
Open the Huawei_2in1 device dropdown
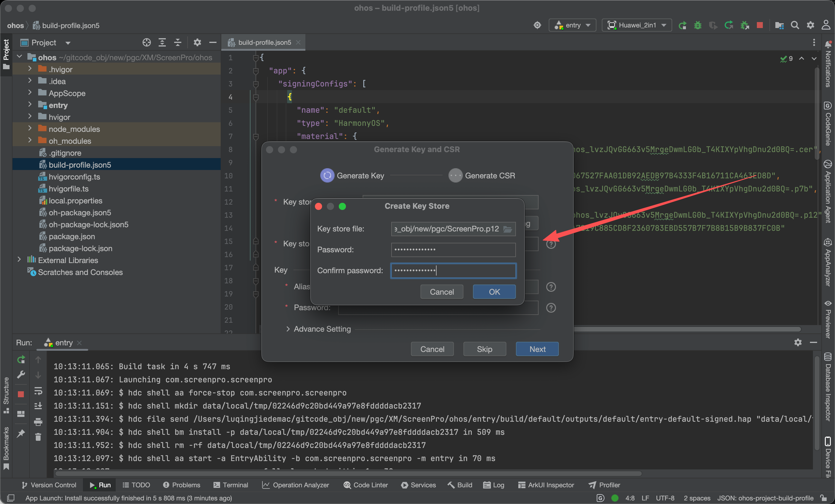pos(637,25)
